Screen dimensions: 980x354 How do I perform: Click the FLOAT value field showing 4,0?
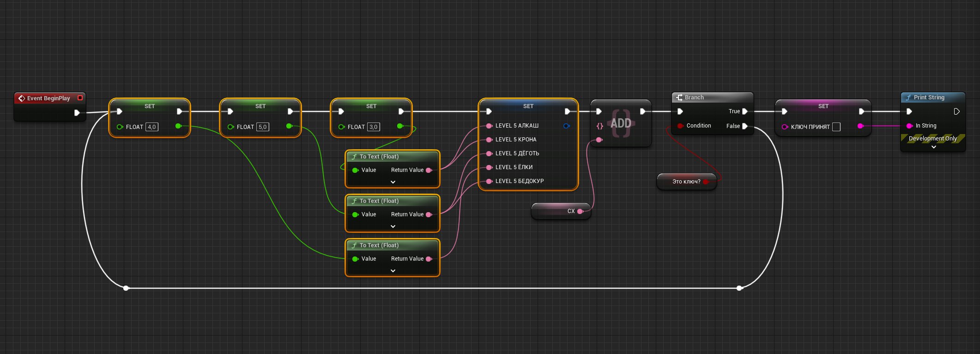(x=152, y=127)
